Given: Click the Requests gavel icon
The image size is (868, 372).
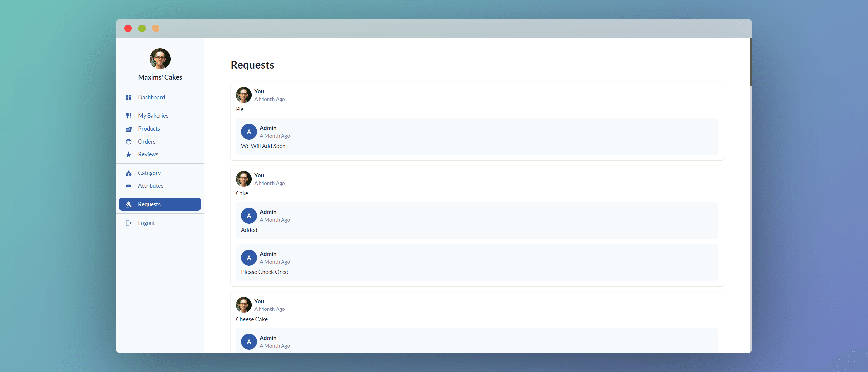Looking at the screenshot, I should click(x=128, y=205).
